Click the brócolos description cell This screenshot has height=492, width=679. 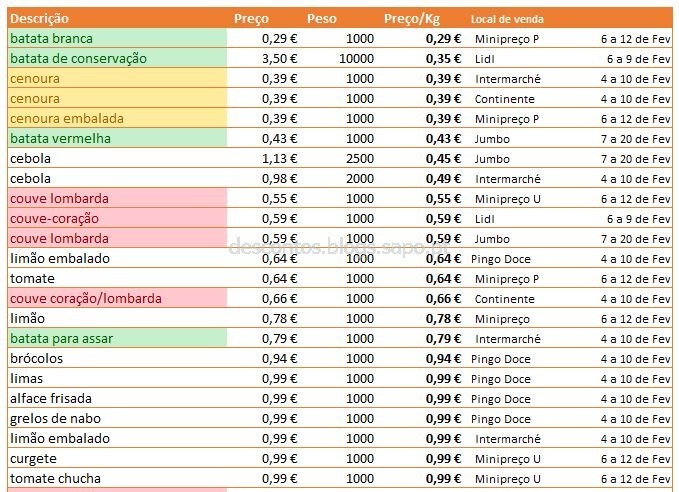[x=117, y=359]
